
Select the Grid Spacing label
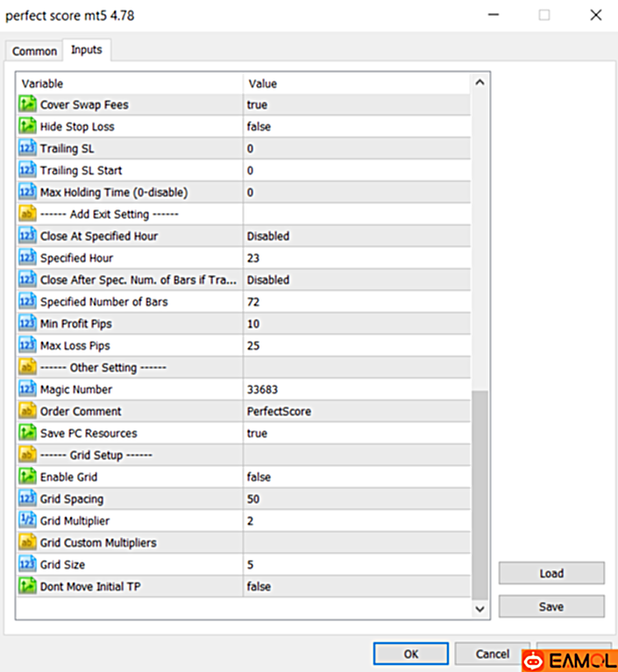click(72, 499)
